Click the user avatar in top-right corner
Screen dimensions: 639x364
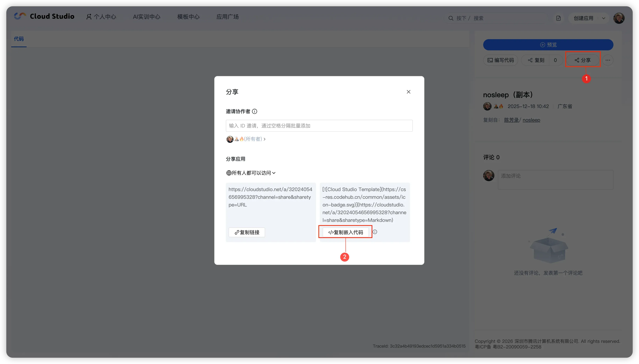(619, 18)
